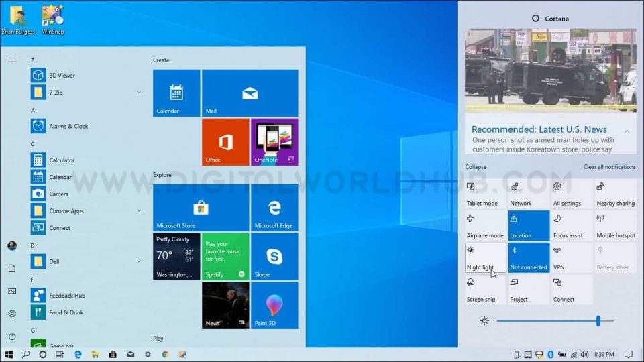Launch Paint 3D tile
The image size is (644, 362).
click(x=274, y=306)
